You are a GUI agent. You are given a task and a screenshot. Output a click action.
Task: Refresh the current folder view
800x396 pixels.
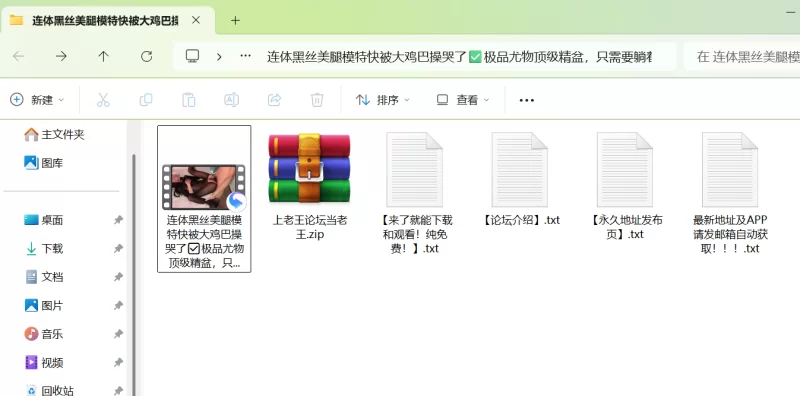click(146, 56)
